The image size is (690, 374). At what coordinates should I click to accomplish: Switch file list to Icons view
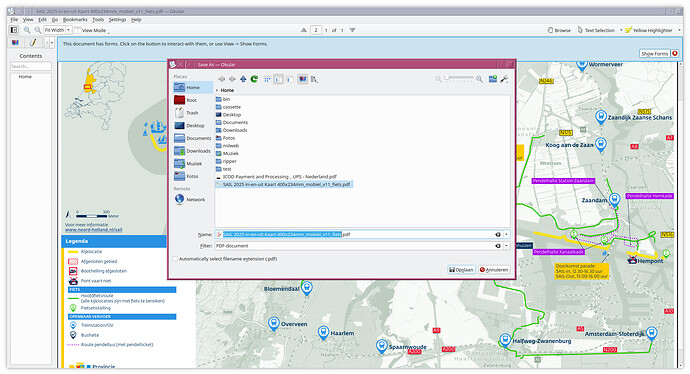pyautogui.click(x=267, y=79)
